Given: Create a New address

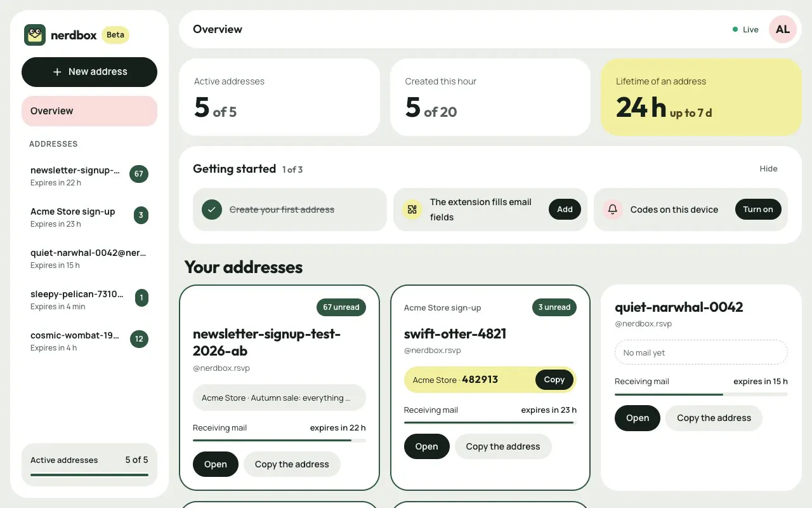Looking at the screenshot, I should click(x=89, y=72).
